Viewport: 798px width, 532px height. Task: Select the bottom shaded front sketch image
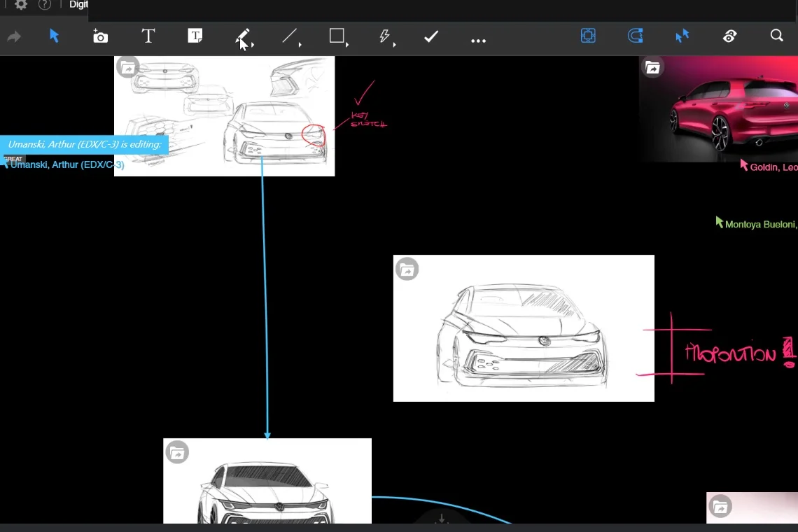(x=267, y=481)
